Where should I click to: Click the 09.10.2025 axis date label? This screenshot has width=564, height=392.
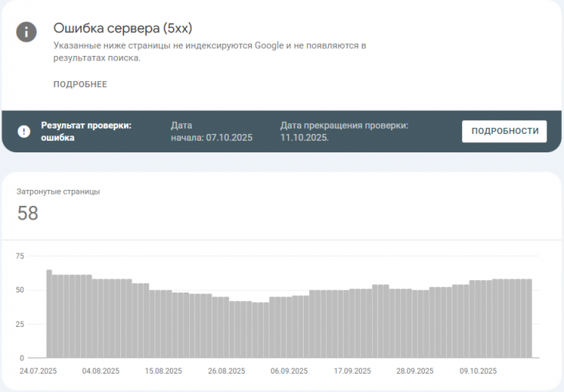click(478, 371)
